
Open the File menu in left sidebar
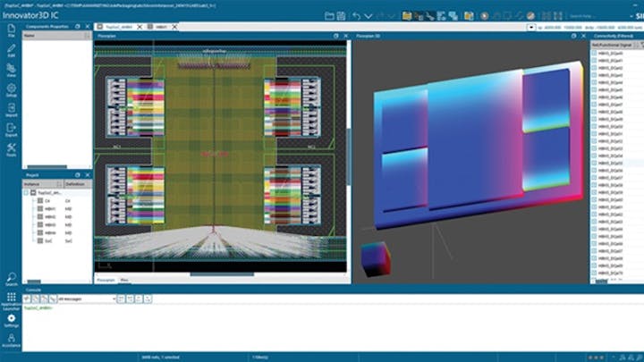click(11, 31)
